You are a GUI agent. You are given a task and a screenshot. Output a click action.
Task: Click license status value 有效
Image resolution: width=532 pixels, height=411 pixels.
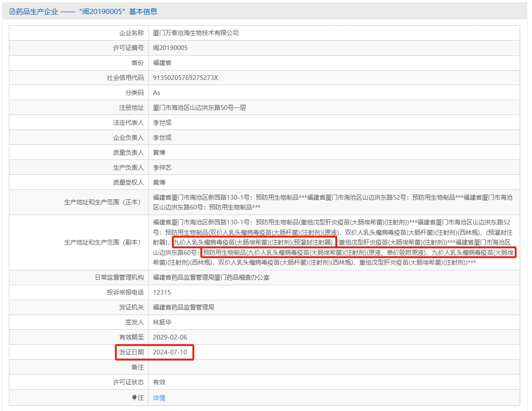[159, 382]
